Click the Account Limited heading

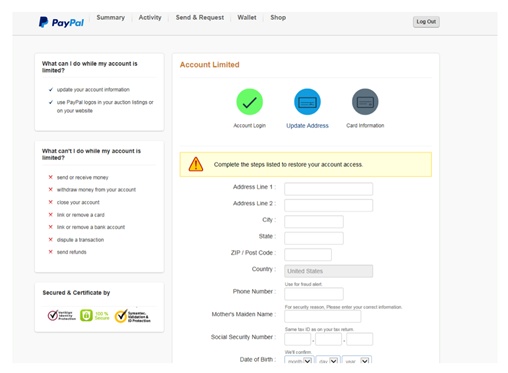tap(209, 65)
